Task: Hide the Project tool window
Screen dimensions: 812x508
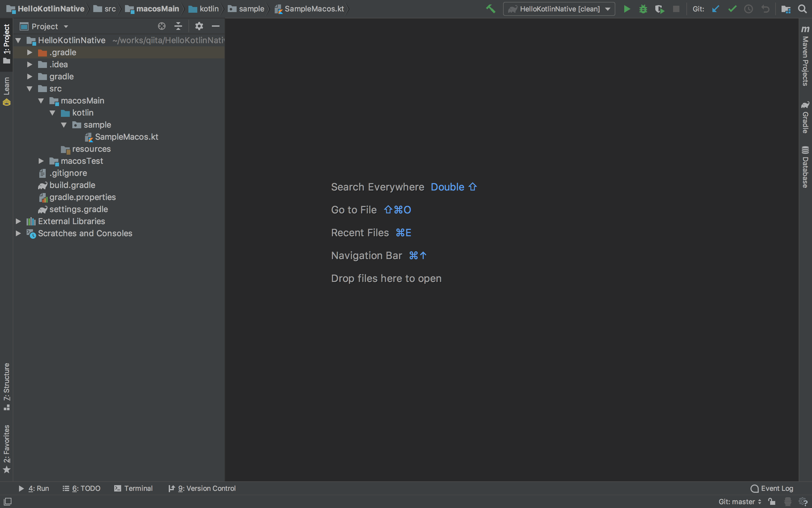Action: click(215, 26)
